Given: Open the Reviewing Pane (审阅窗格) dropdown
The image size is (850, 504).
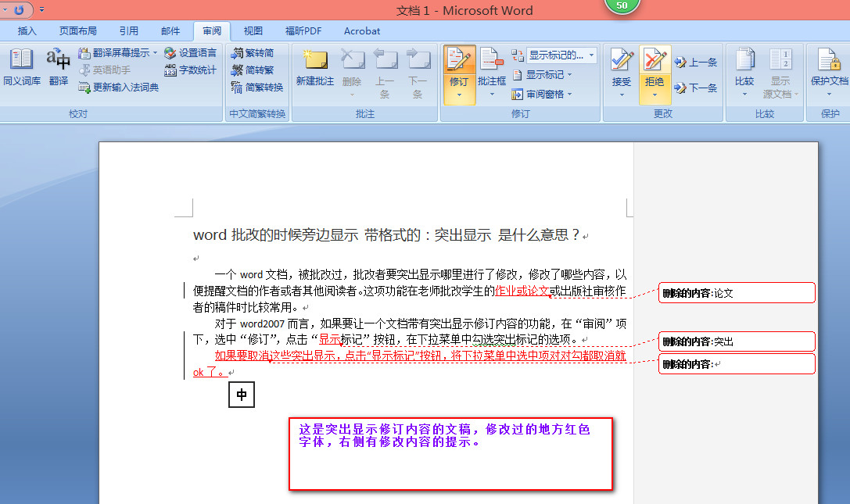Looking at the screenshot, I should tap(542, 95).
